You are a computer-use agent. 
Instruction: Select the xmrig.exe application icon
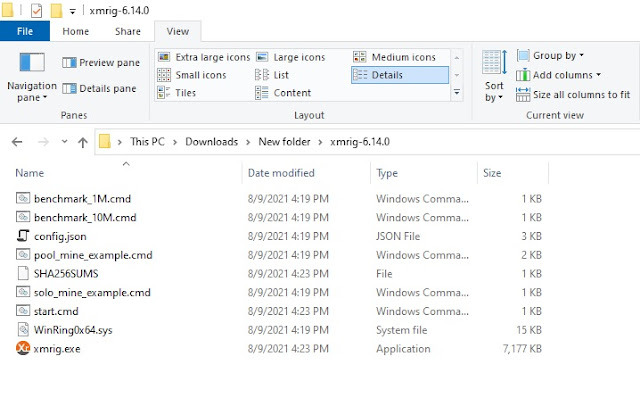(23, 348)
